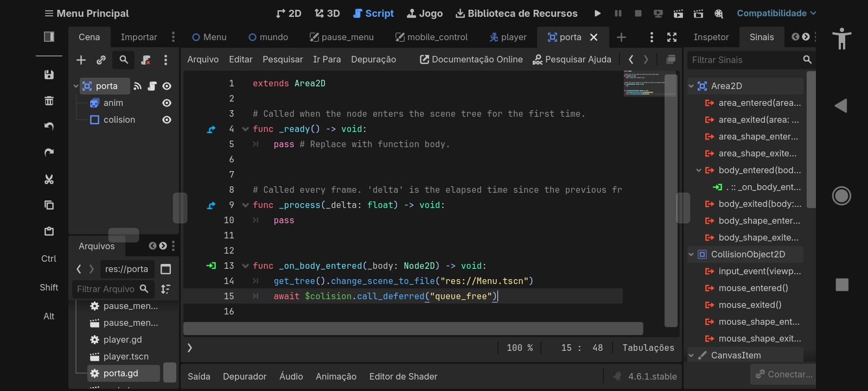The width and height of the screenshot is (868, 391).
Task: Click the trash delete icon in sidebar
Action: point(49,100)
